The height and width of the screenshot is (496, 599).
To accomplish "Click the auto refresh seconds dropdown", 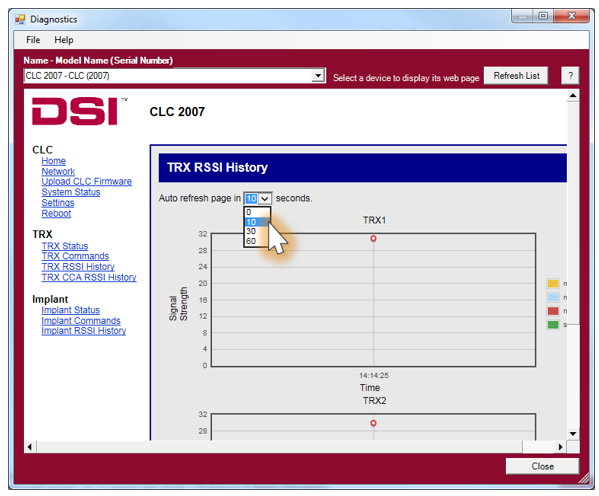I will click(258, 198).
